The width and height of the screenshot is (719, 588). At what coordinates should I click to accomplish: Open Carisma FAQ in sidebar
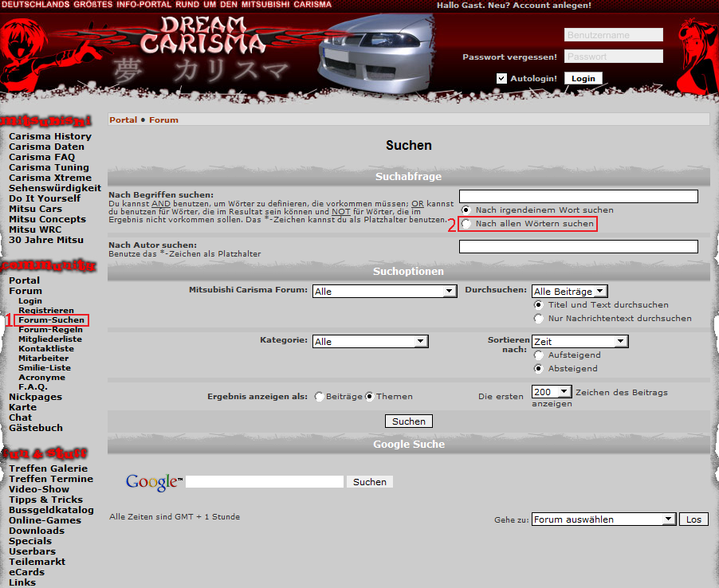[x=41, y=157]
